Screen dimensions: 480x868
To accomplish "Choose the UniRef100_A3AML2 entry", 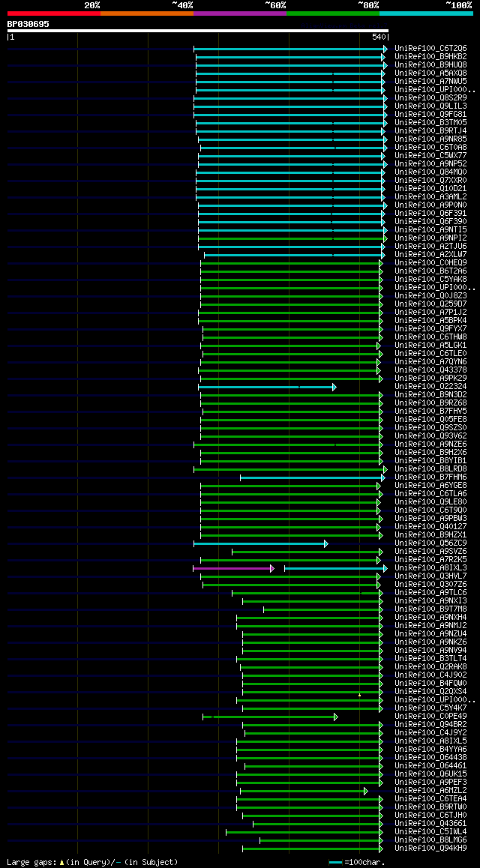I will (x=430, y=196).
